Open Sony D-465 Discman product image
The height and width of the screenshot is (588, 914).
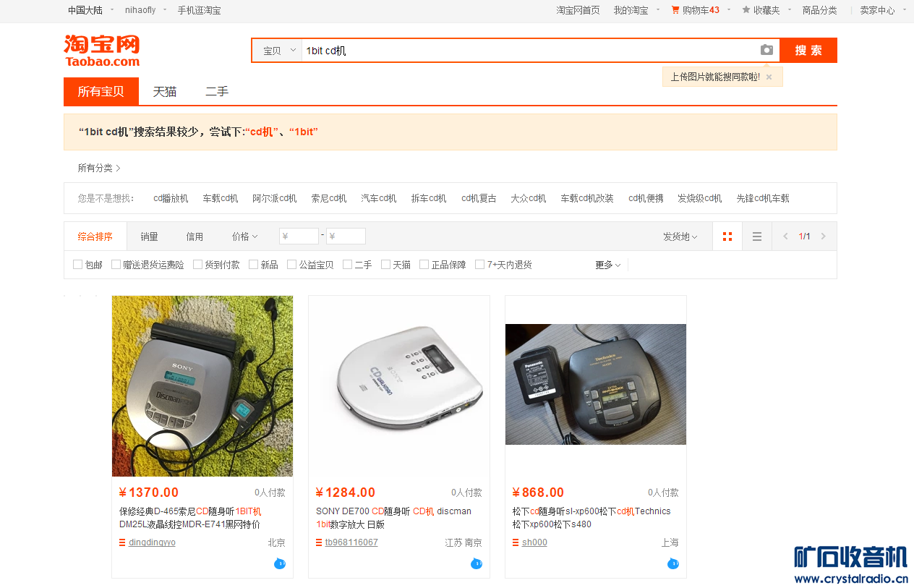tap(202, 386)
